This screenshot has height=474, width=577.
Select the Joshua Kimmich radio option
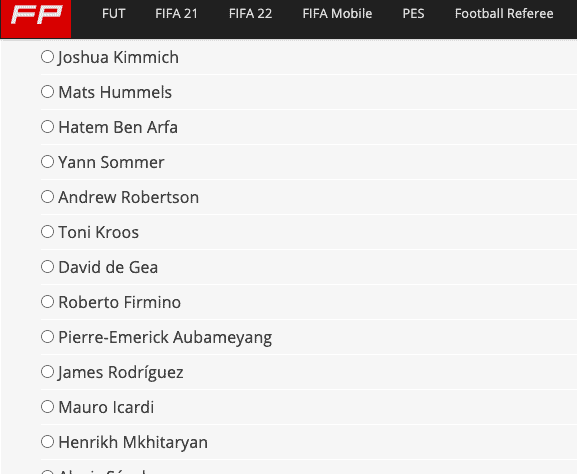click(47, 57)
